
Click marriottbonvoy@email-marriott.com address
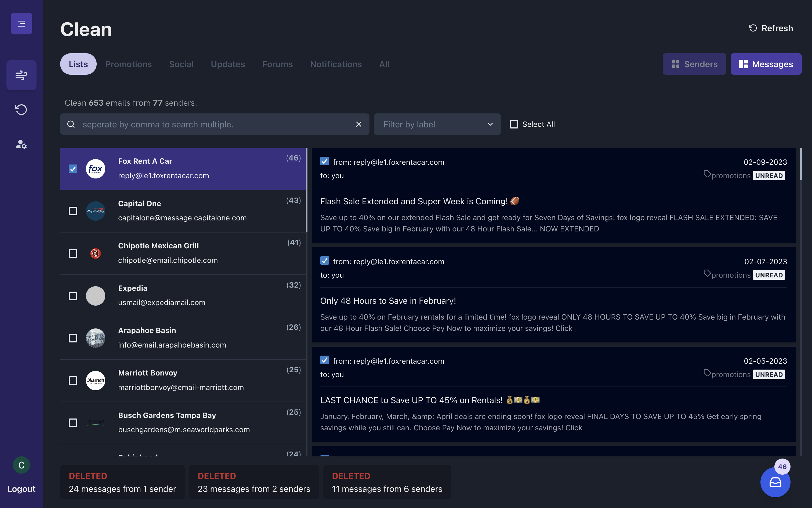[x=181, y=387]
